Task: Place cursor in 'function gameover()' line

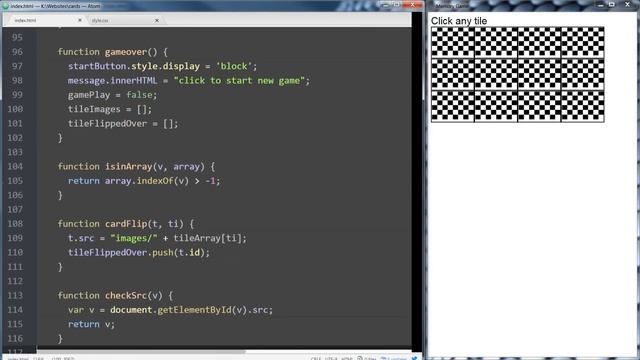Action: coord(113,52)
